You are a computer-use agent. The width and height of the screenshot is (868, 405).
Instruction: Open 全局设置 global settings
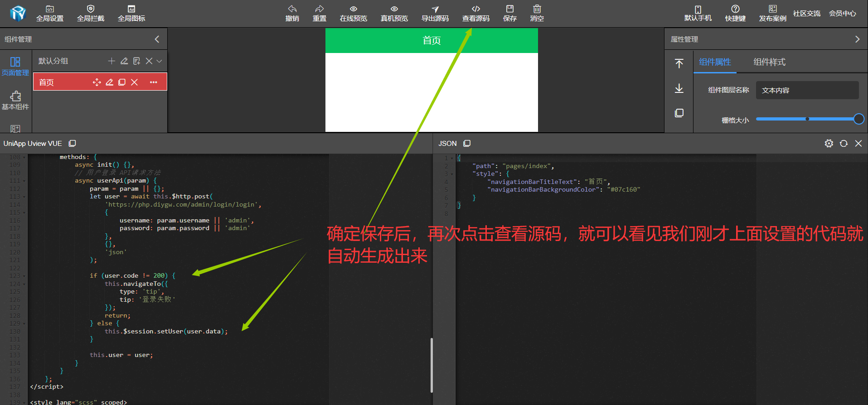[50, 14]
